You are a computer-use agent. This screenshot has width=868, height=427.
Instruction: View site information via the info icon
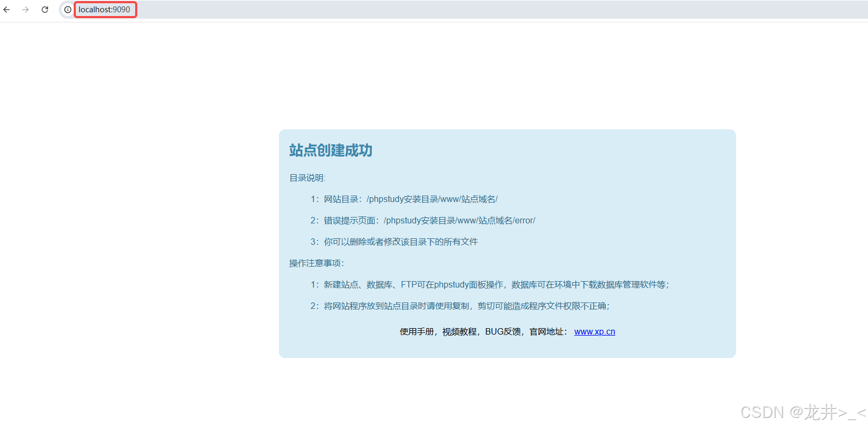coord(68,10)
